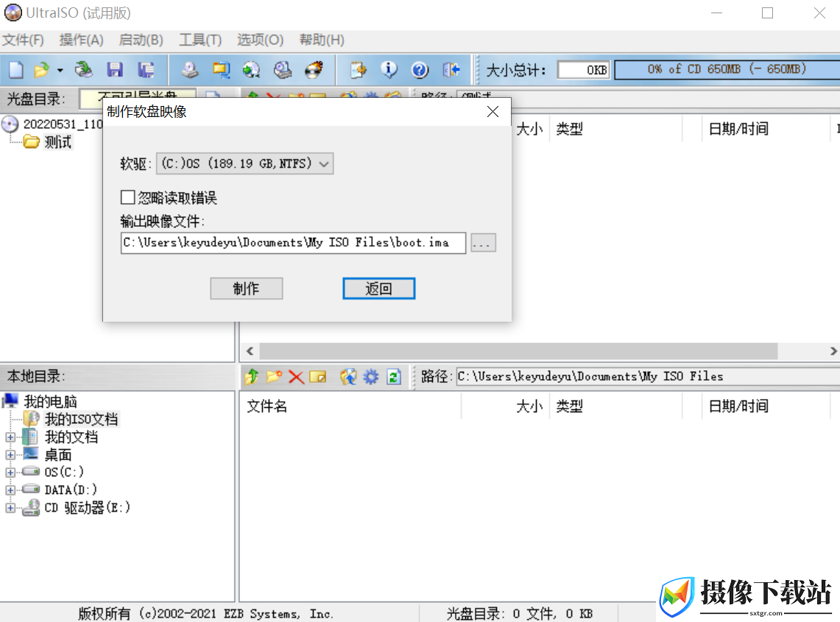Click the Convert image format icon
The width and height of the screenshot is (840, 622).
point(221,70)
